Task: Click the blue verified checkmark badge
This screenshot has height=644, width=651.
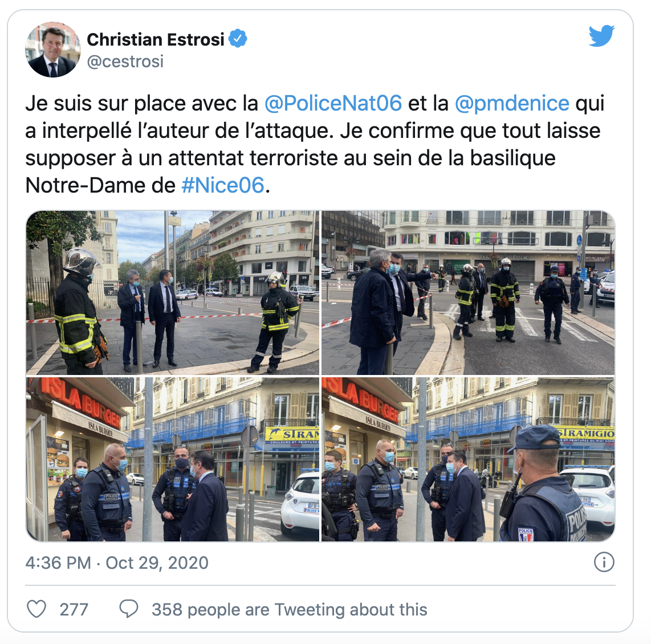Action: tap(238, 39)
